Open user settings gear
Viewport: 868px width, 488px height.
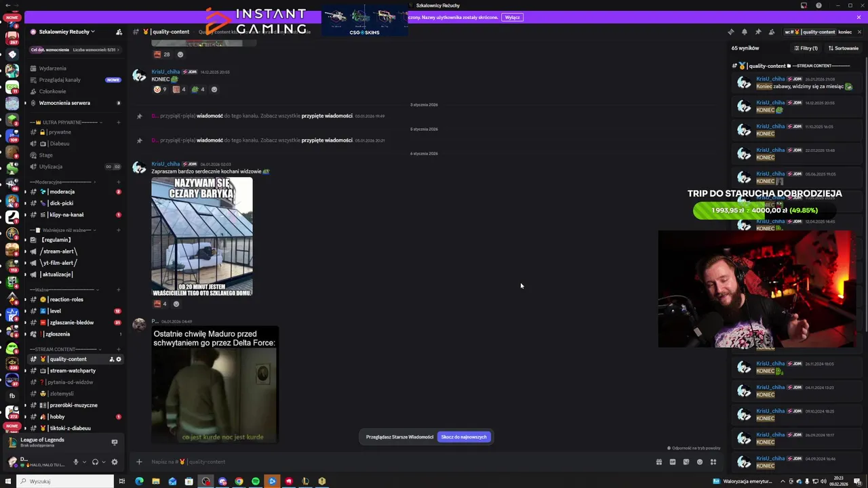click(x=114, y=462)
